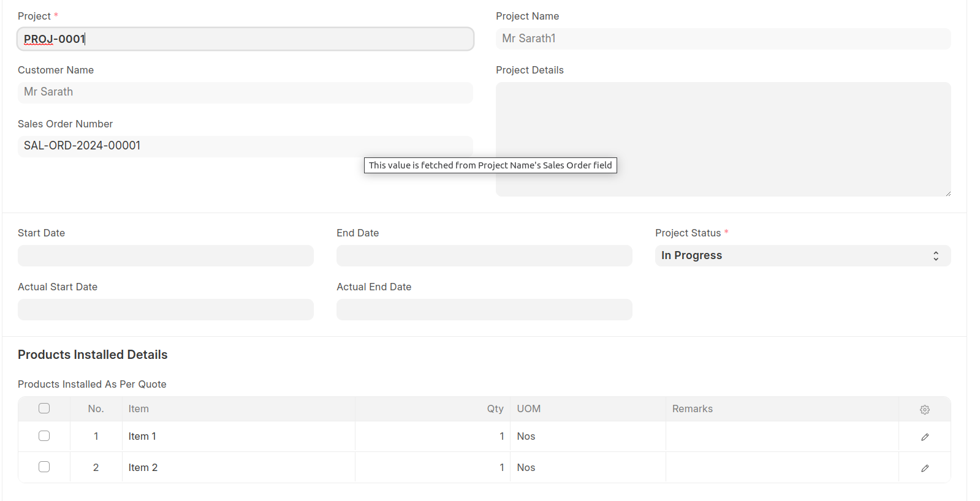Check the checkbox for Item 2 row
Screen dimensions: 980x501
click(44, 467)
